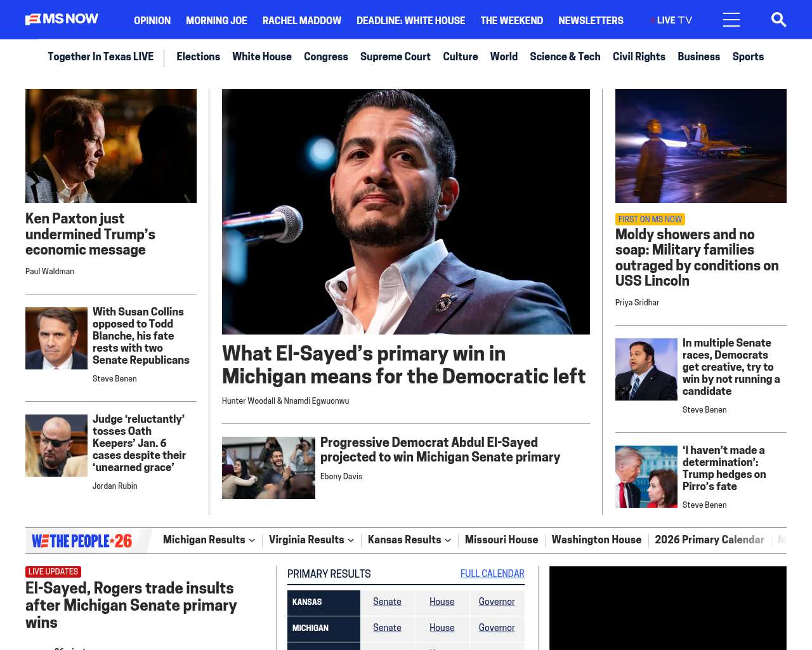This screenshot has height=650, width=812.
Task: Go to the Business section
Action: (x=698, y=56)
